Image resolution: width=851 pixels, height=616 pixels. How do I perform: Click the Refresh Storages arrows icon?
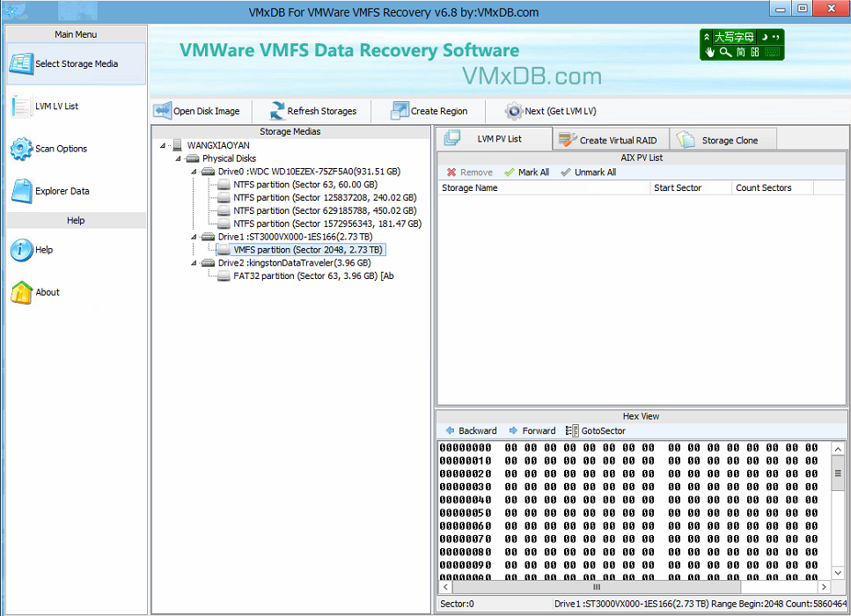point(277,111)
